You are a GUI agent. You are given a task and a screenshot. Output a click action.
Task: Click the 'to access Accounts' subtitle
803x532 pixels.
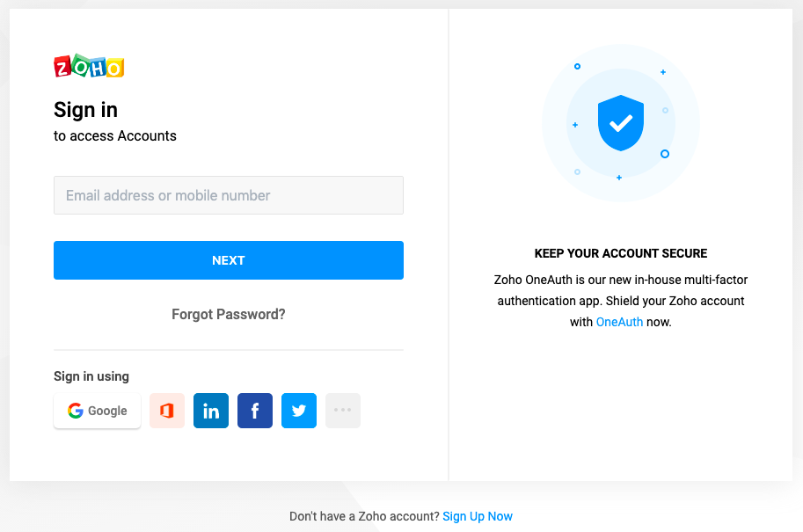(x=115, y=135)
